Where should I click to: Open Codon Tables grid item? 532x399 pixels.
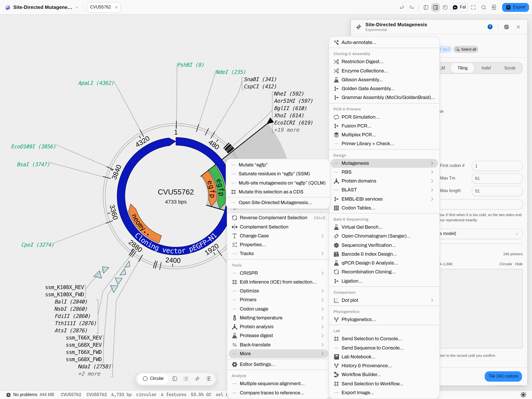[384, 208]
